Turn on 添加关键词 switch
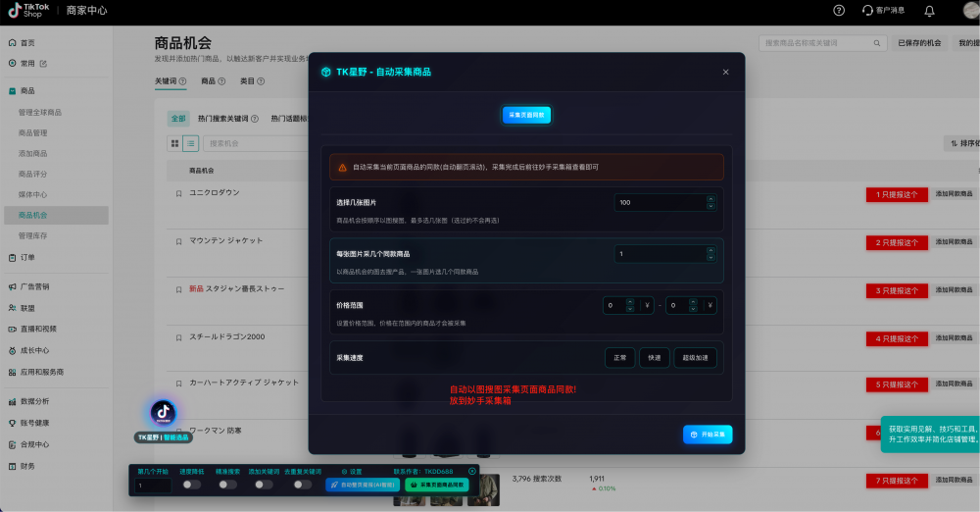Image resolution: width=980 pixels, height=512 pixels. tap(264, 485)
